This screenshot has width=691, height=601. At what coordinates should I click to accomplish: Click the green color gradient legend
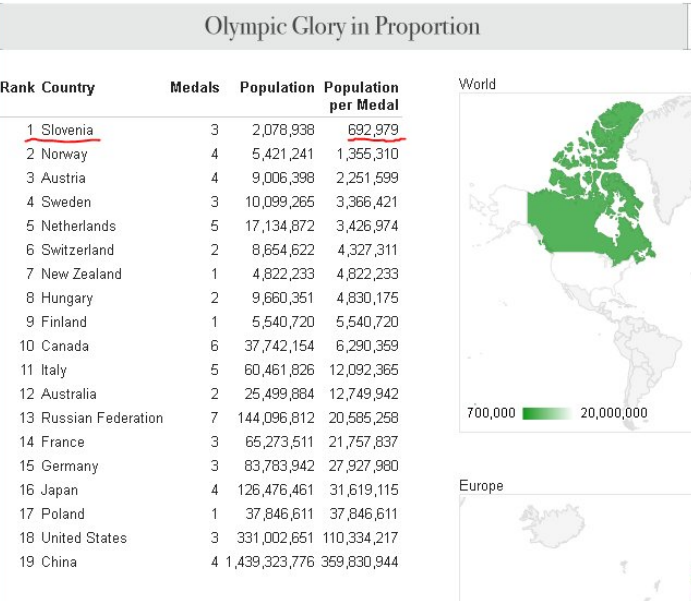(x=546, y=413)
